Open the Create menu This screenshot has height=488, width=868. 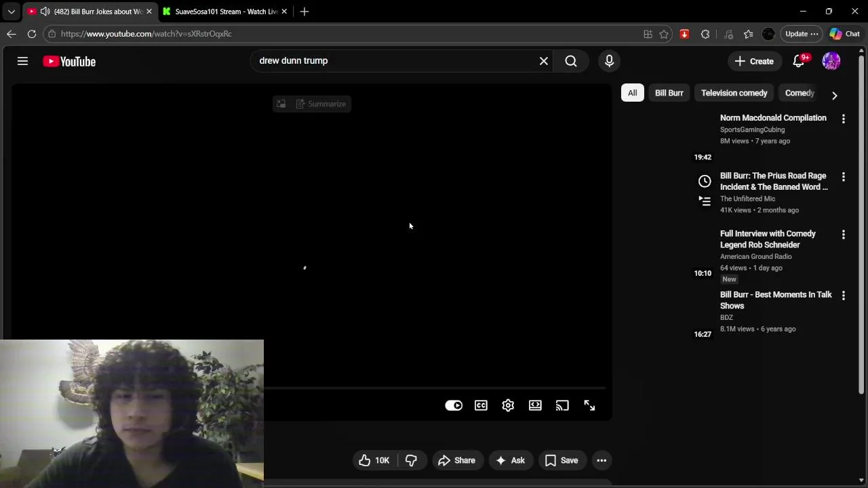pyautogui.click(x=754, y=61)
